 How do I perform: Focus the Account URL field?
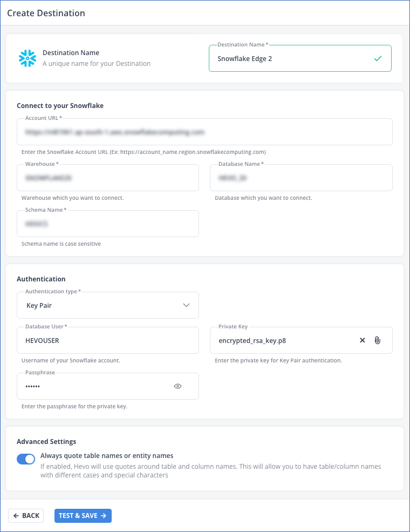204,132
